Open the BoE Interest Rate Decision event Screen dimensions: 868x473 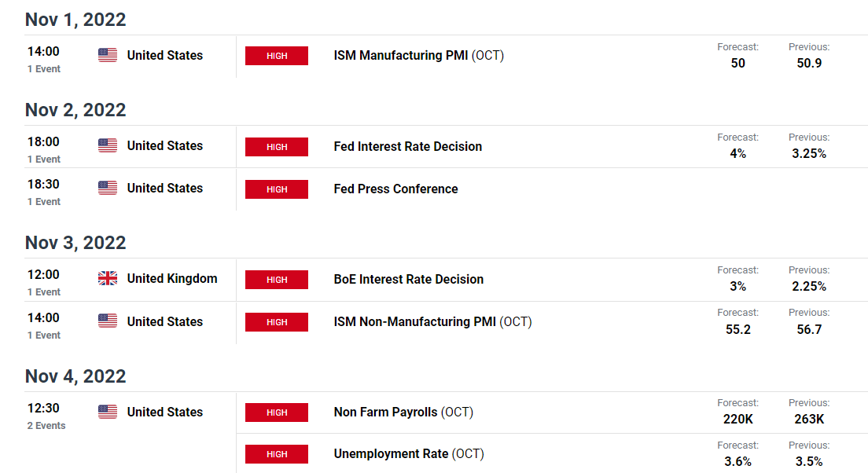pyautogui.click(x=409, y=280)
